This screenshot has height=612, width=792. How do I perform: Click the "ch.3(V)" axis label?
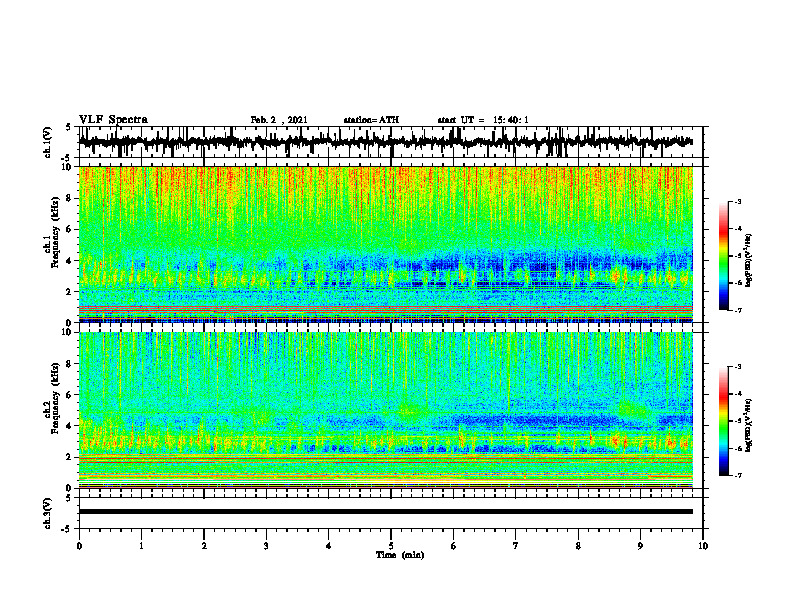pyautogui.click(x=48, y=513)
